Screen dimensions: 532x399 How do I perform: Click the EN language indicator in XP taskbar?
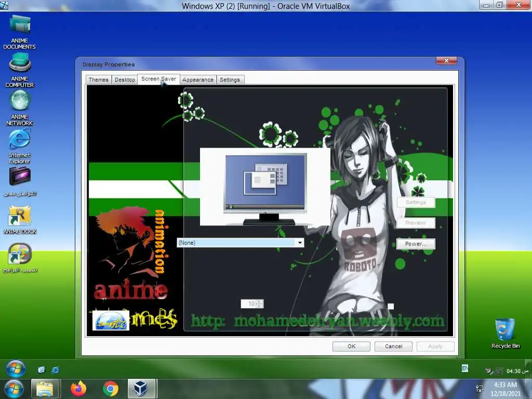point(465,368)
